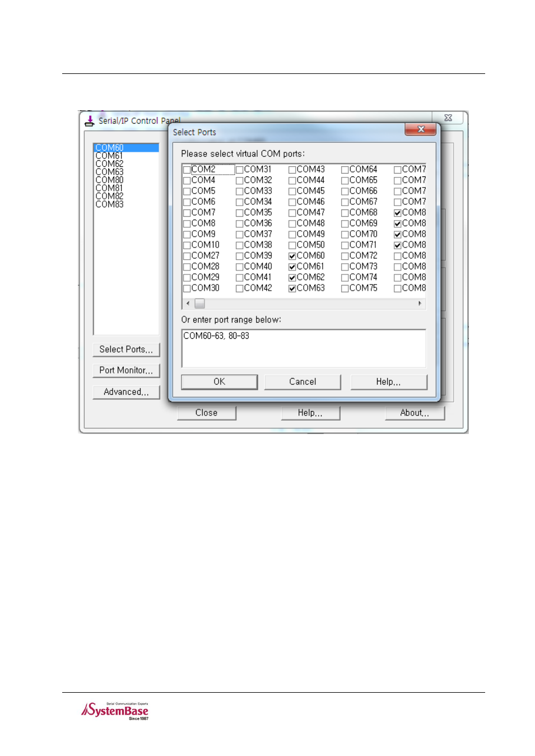Close the Serial/IP Control Panel window
The width and height of the screenshot is (535, 756).
pyautogui.click(x=448, y=118)
